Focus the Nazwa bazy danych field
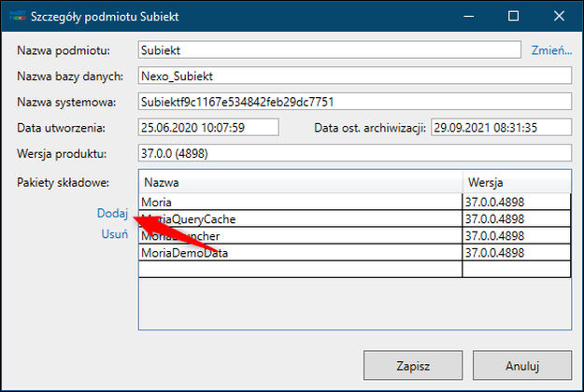 (x=353, y=76)
